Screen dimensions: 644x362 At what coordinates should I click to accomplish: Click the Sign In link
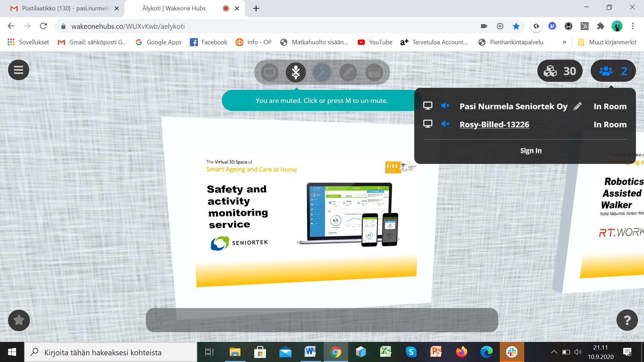tap(531, 150)
